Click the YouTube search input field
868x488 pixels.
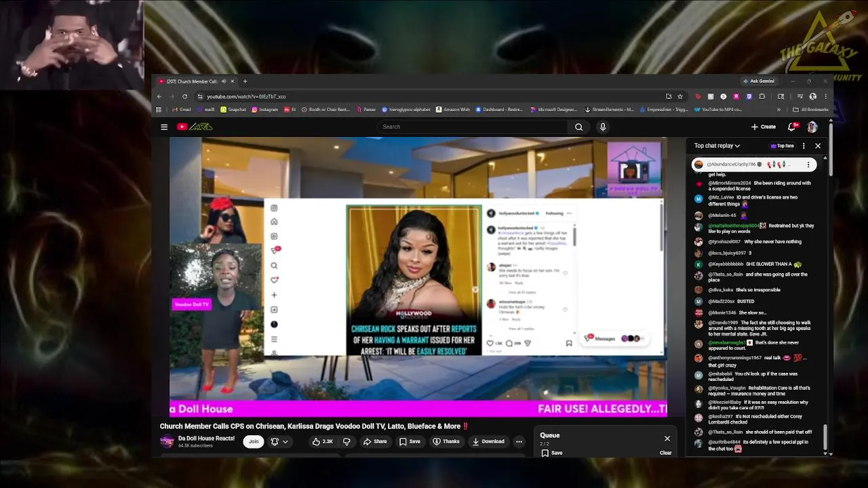pyautogui.click(x=472, y=127)
